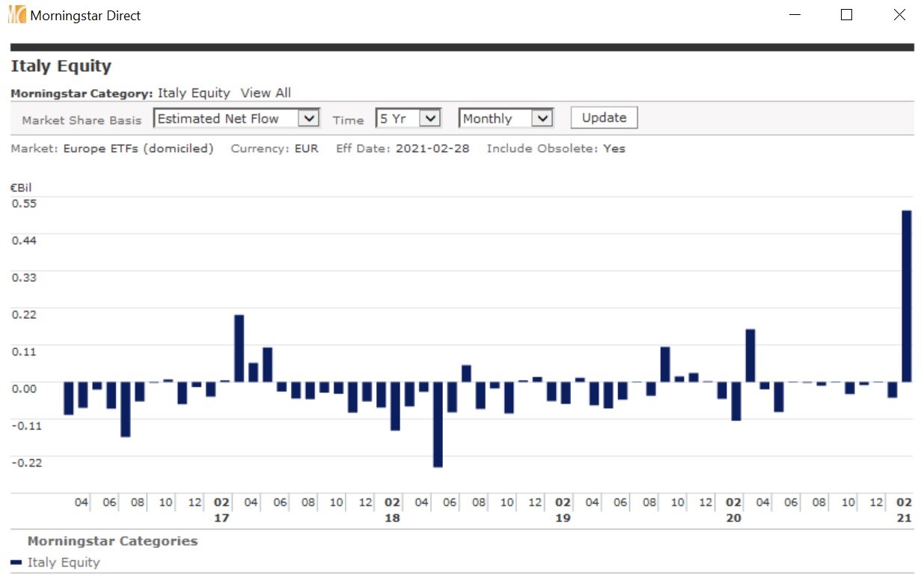Image resolution: width=924 pixels, height=575 pixels.
Task: Click the Morningstar Categories legend heading
Action: click(112, 541)
